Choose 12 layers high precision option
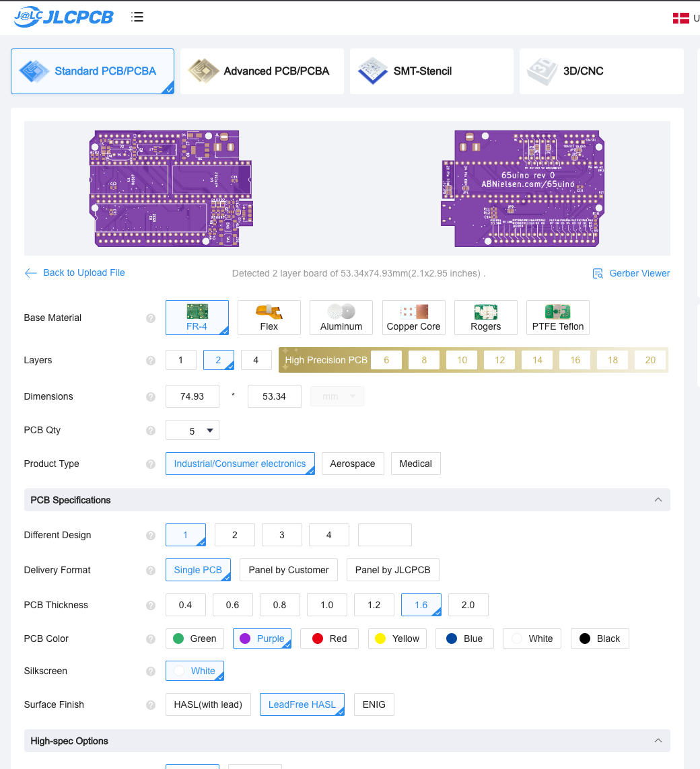This screenshot has width=700, height=769. click(500, 360)
